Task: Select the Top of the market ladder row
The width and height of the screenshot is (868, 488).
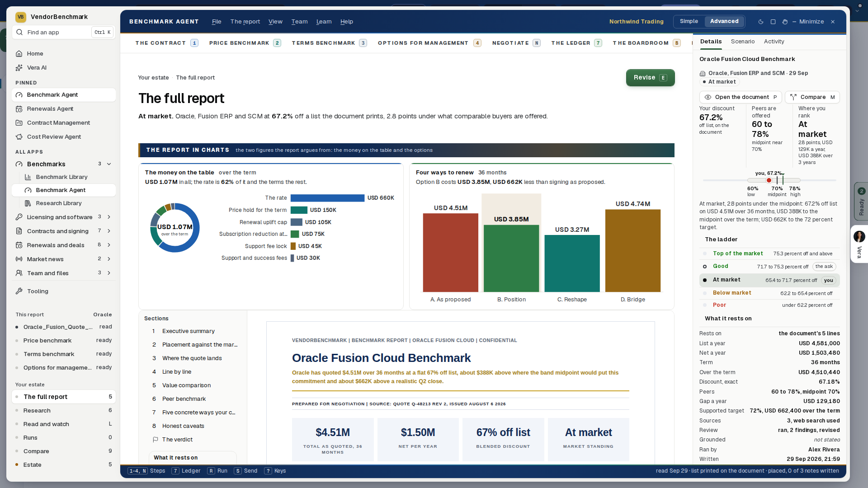Action: (x=769, y=254)
